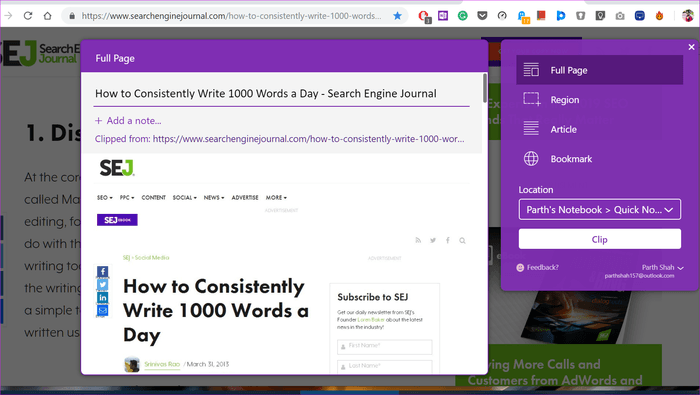The width and height of the screenshot is (700, 395).
Task: Open the ADVERTISE menu item in preview
Action: (x=245, y=197)
